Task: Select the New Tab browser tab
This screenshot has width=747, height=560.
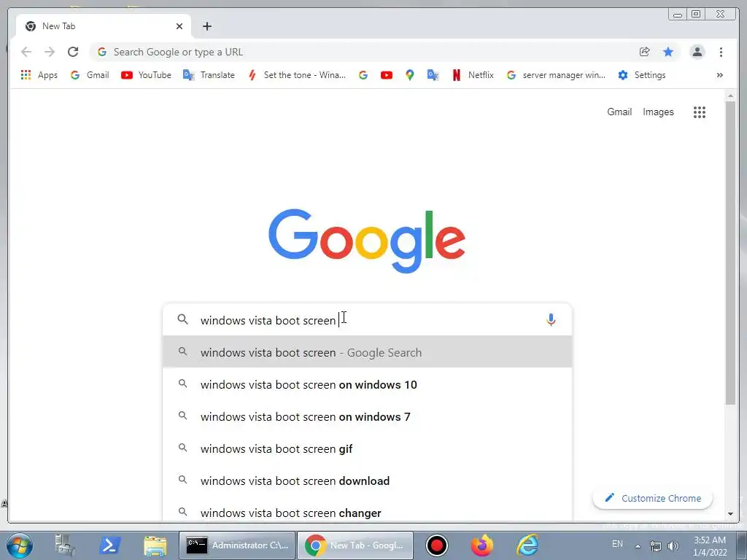Action: (x=104, y=26)
